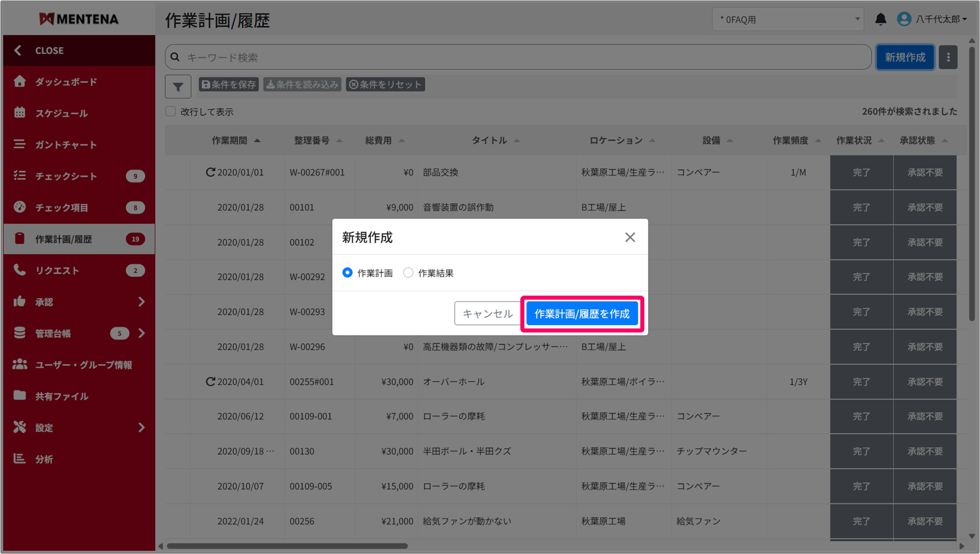980x554 pixels.
Task: Click the three-dot more options icon
Action: click(948, 58)
